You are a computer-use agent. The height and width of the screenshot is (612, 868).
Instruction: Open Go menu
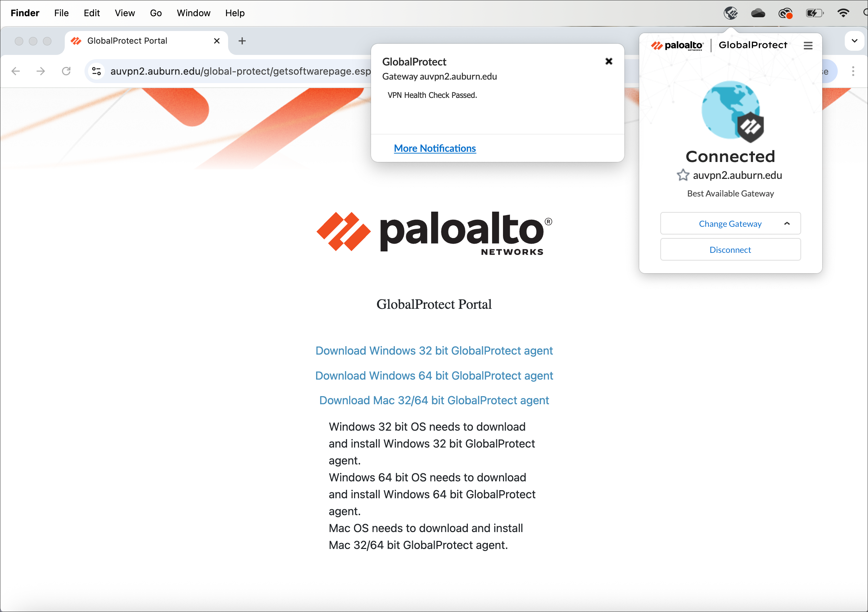tap(156, 13)
